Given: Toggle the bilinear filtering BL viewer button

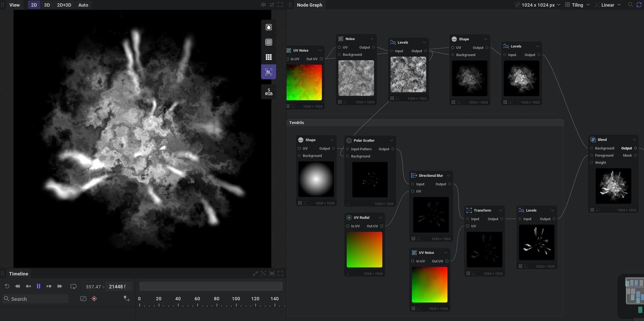Looking at the screenshot, I should tap(268, 72).
